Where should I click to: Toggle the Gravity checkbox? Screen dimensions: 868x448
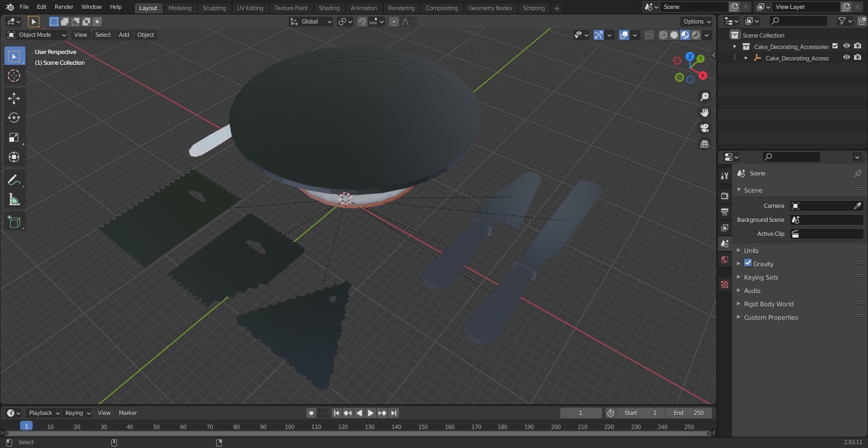click(748, 263)
